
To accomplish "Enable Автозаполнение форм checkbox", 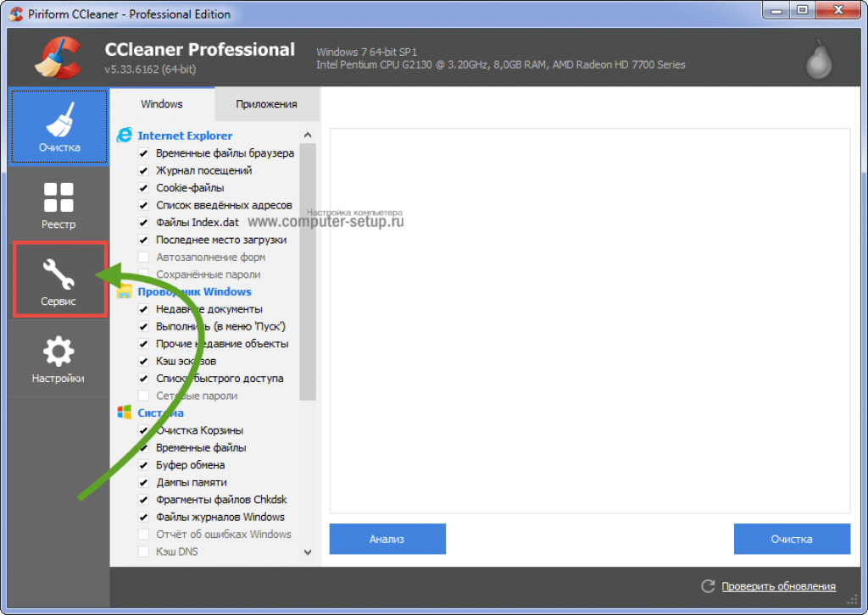I will (143, 258).
